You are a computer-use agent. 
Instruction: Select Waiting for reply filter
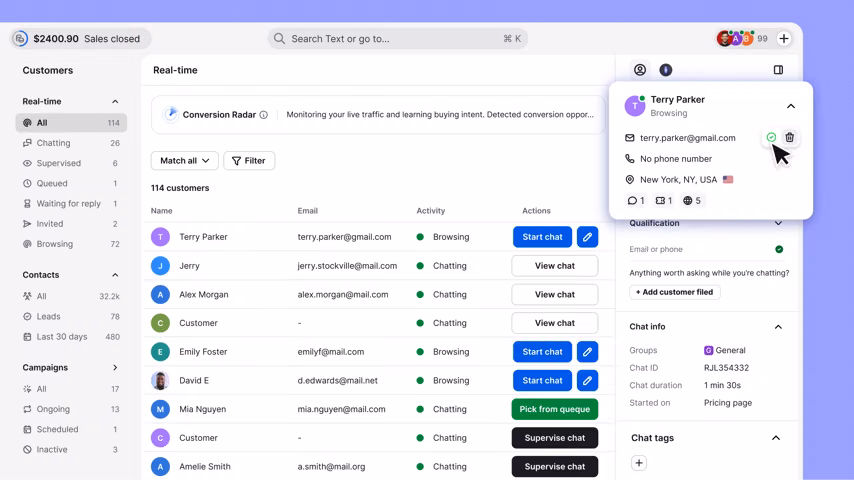71,203
